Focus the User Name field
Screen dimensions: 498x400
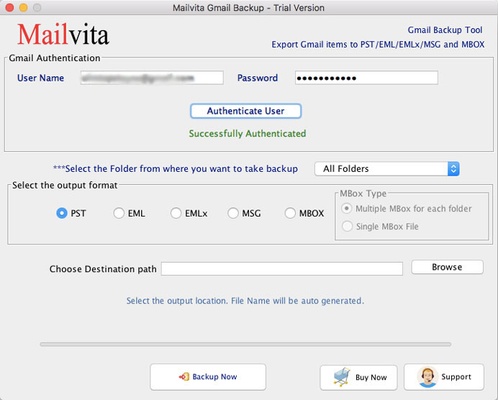point(152,78)
